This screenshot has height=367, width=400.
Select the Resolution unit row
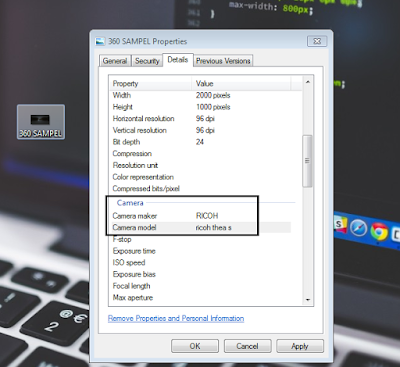tap(200, 165)
